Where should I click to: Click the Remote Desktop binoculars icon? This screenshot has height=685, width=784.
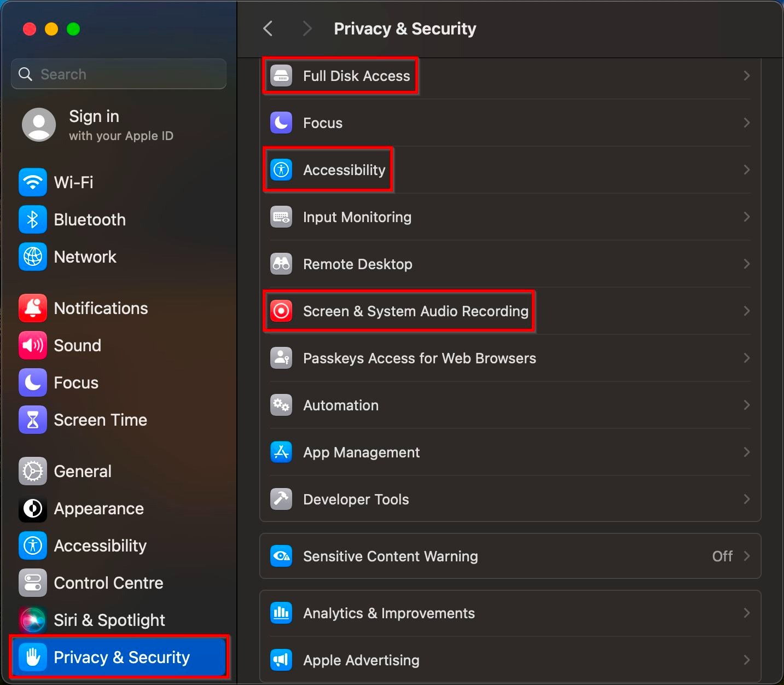(x=281, y=264)
